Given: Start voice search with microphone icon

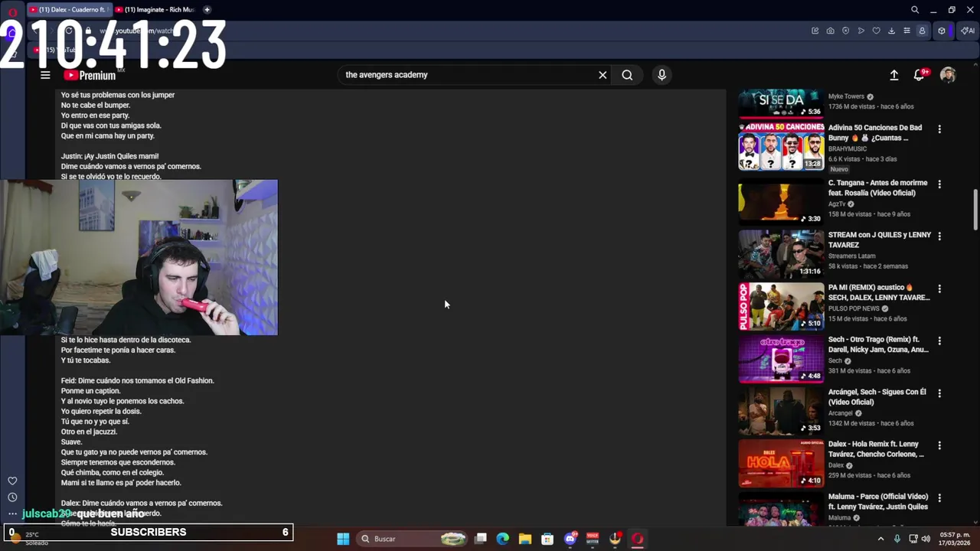Looking at the screenshot, I should pos(661,75).
